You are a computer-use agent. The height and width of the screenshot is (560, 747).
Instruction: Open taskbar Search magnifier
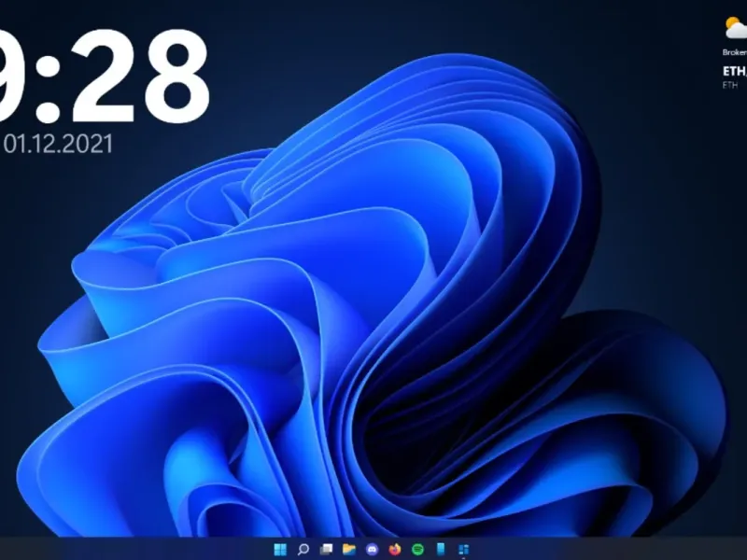[x=303, y=549]
